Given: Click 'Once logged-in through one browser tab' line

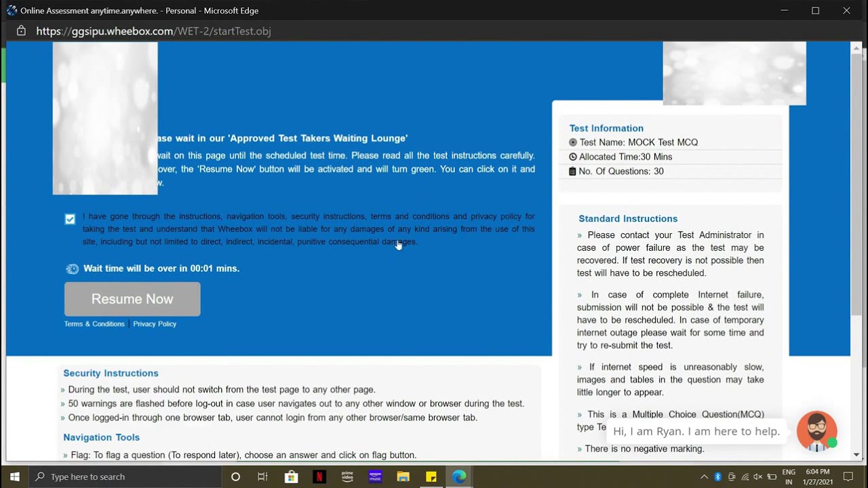Looking at the screenshot, I should point(273,418).
